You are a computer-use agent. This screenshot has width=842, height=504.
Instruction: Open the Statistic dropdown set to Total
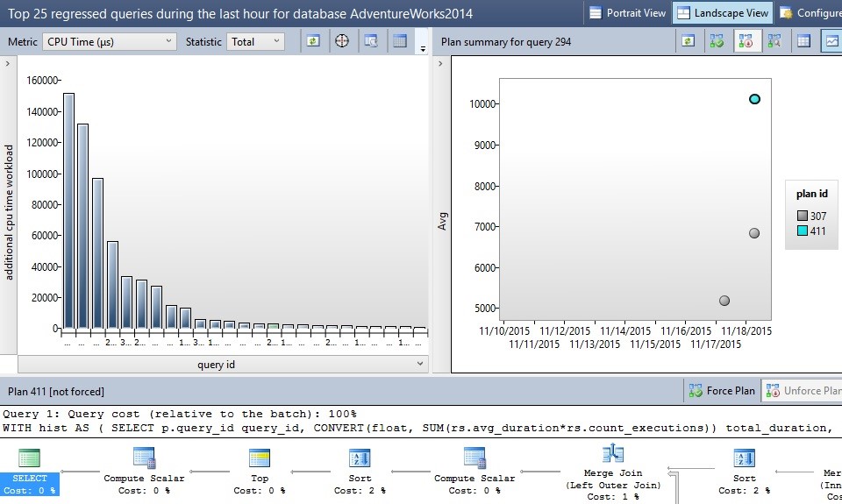pyautogui.click(x=255, y=41)
